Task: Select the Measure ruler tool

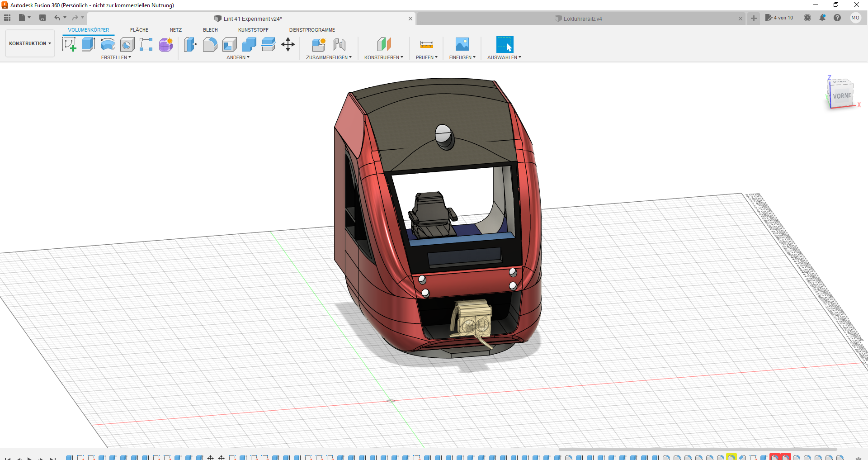Action: (x=426, y=44)
